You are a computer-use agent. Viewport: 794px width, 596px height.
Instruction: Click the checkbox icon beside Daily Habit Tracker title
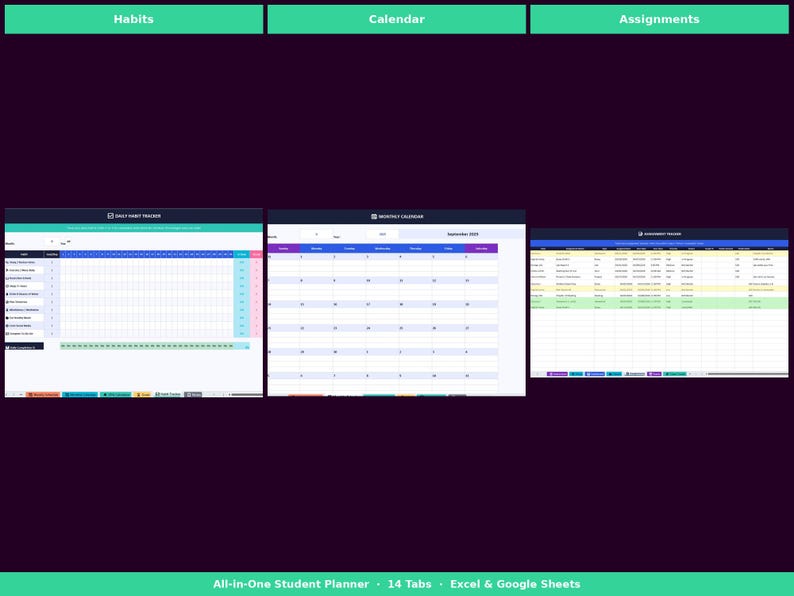(110, 216)
